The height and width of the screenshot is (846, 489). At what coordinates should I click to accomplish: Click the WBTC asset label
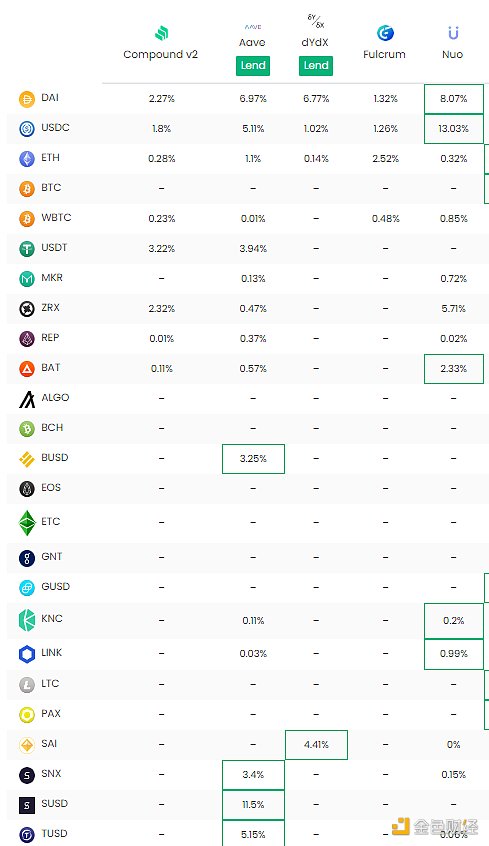tap(56, 217)
